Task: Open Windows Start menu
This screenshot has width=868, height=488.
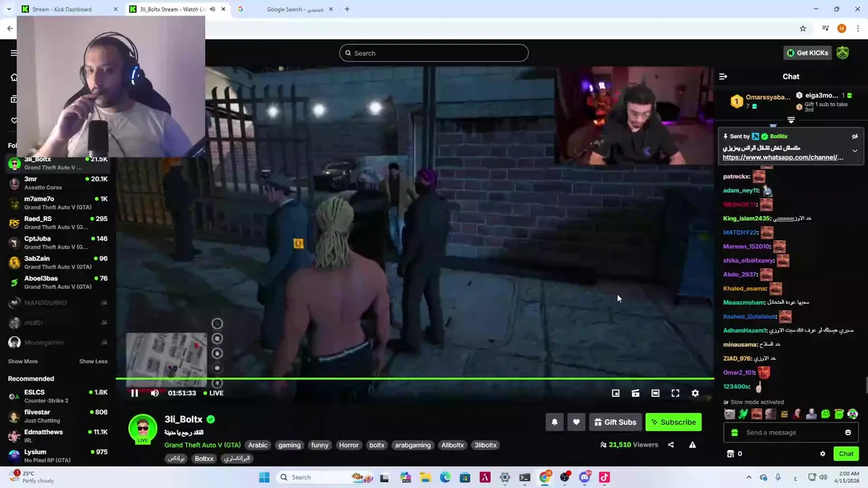Action: click(264, 477)
